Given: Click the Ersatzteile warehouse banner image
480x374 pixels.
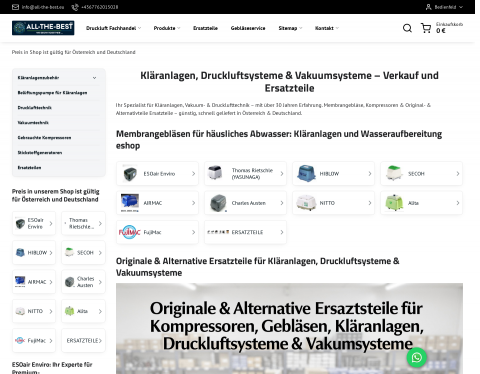Looking at the screenshot, I should click(289, 328).
